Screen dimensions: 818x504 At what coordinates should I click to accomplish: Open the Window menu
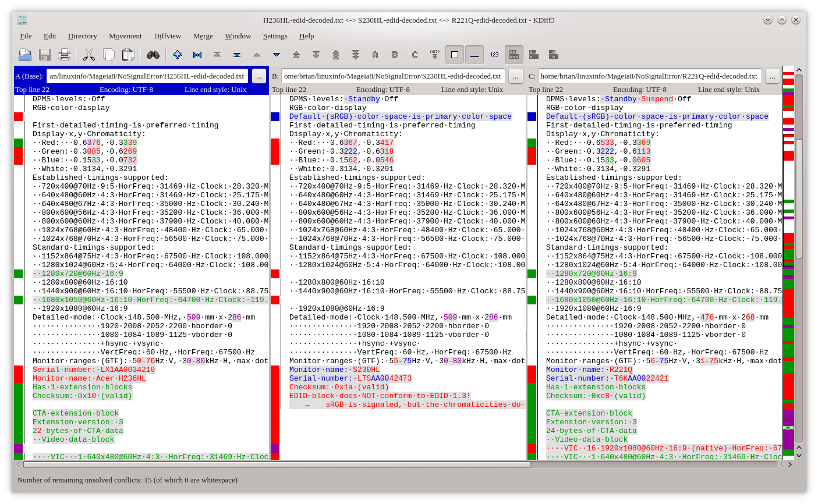(x=238, y=36)
